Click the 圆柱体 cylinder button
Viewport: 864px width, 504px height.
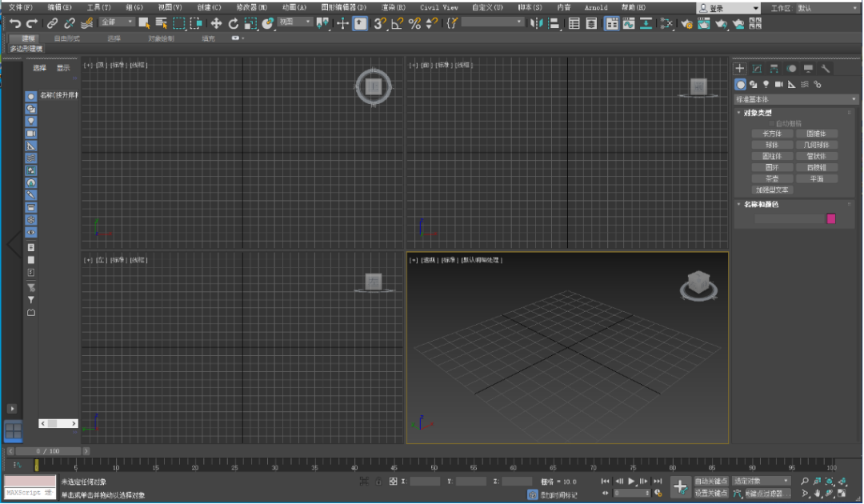pos(772,156)
